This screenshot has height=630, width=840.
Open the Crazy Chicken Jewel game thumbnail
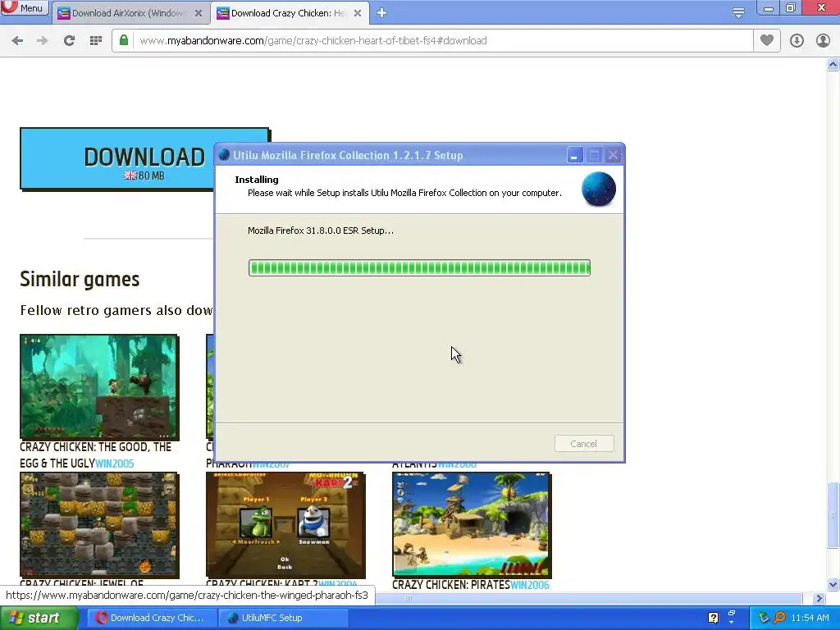99,524
